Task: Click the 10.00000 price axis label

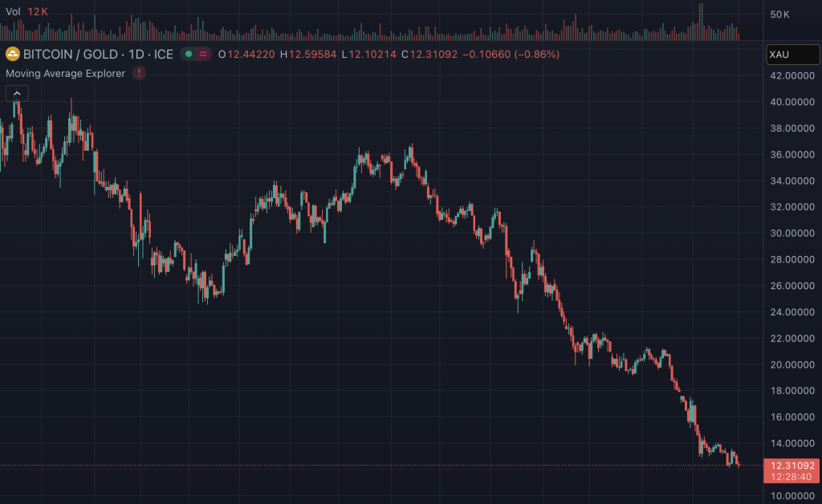Action: 792,496
